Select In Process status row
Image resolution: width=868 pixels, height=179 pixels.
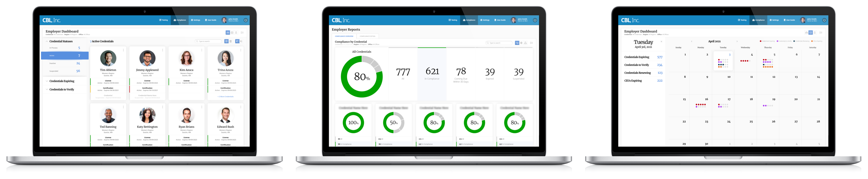coord(65,48)
